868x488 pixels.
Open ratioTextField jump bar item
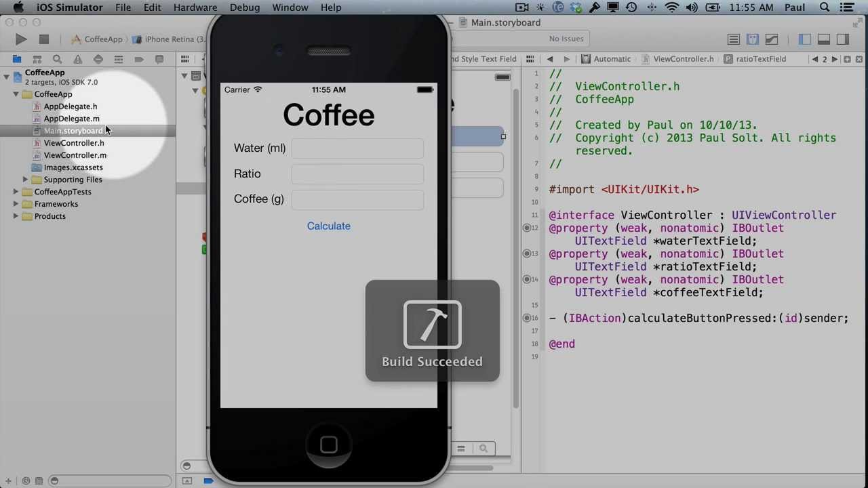point(755,59)
